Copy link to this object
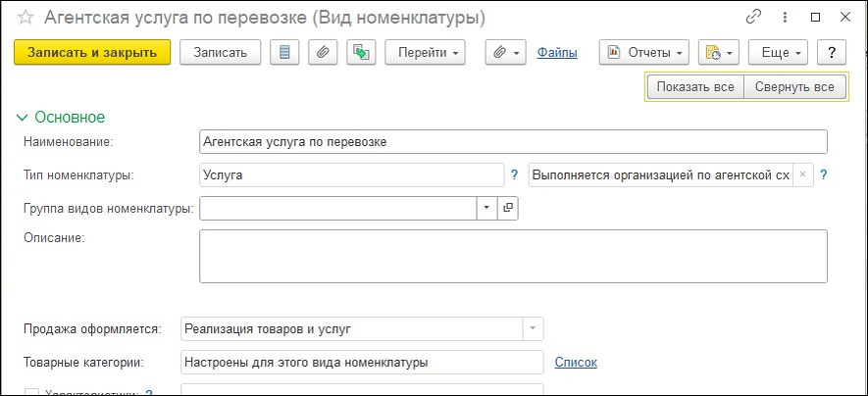Screen dimensions: 868x396 coord(753,17)
